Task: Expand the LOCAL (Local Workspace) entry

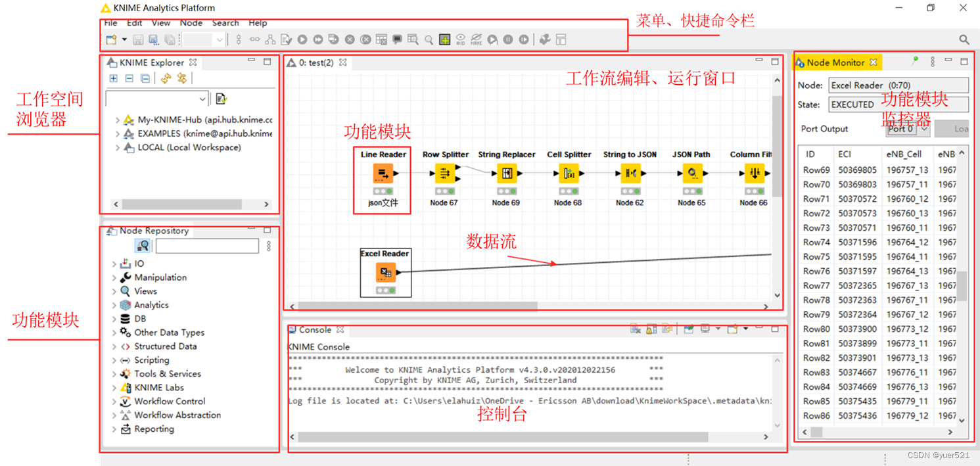Action: coord(117,148)
